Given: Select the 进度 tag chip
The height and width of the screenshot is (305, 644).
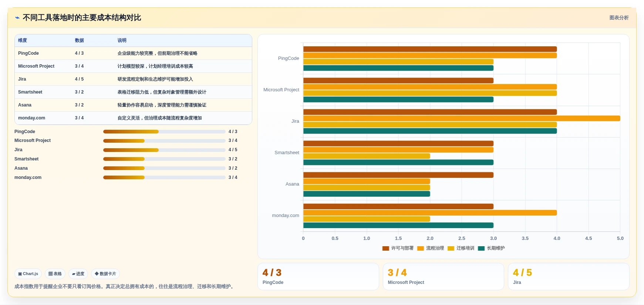Looking at the screenshot, I should pyautogui.click(x=78, y=274).
